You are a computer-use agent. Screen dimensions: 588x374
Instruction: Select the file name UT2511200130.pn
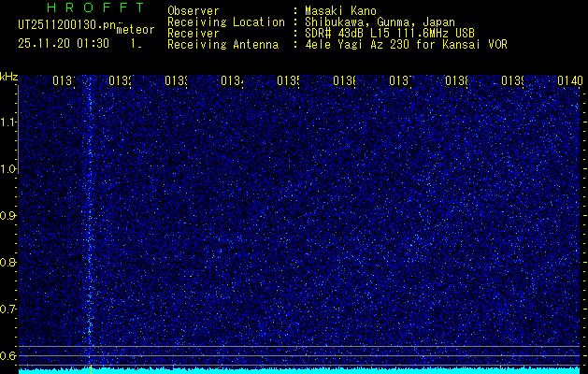(x=66, y=25)
